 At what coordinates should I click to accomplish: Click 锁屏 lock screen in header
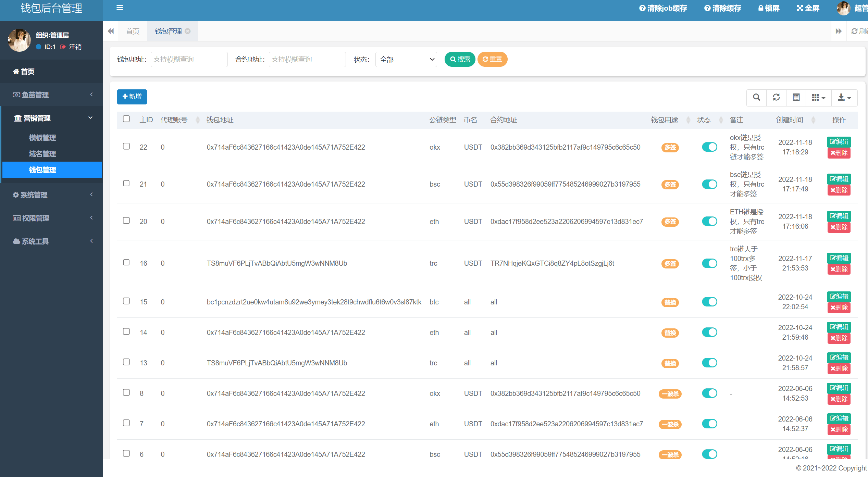[769, 8]
